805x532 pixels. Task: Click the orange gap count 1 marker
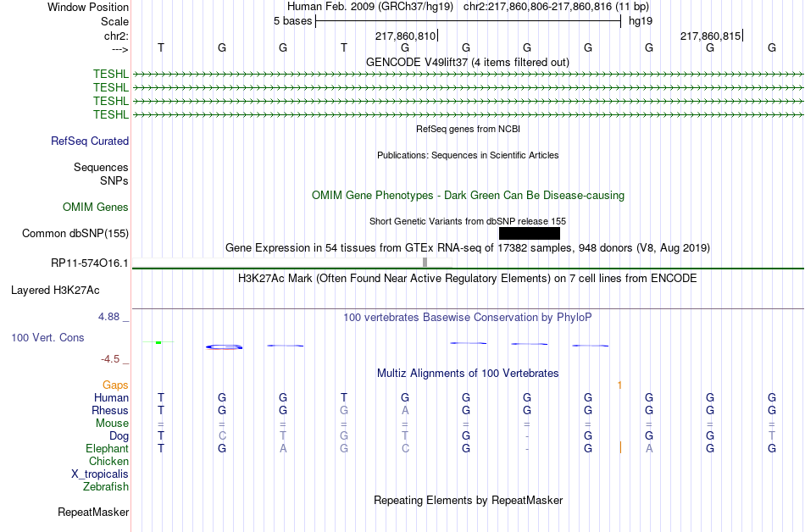pos(619,385)
